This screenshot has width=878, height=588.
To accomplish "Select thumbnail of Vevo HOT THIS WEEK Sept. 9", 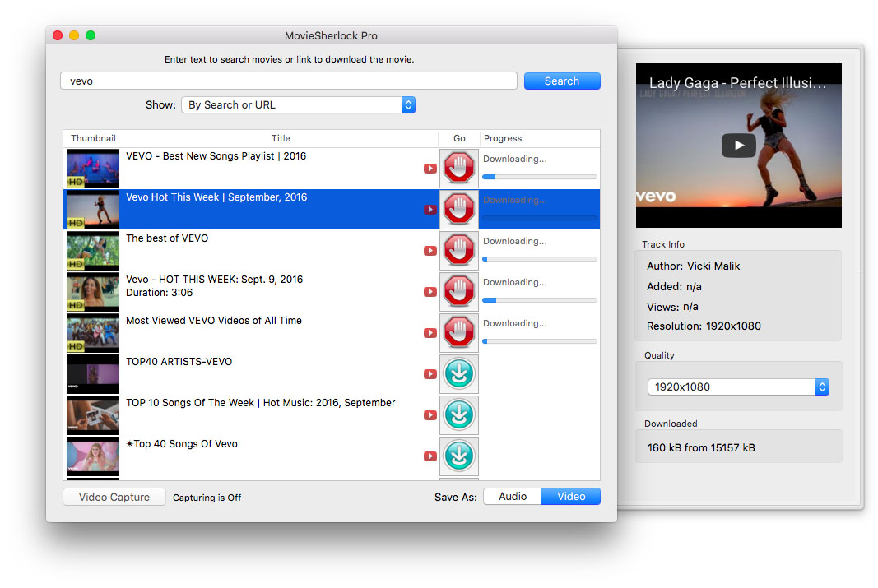I will (x=93, y=291).
